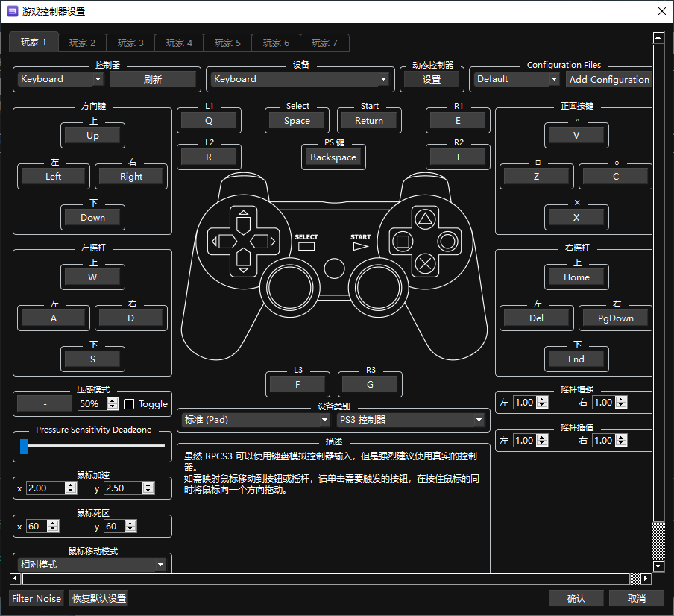Change the L1 binding Q
674x616 pixels.
coord(209,121)
